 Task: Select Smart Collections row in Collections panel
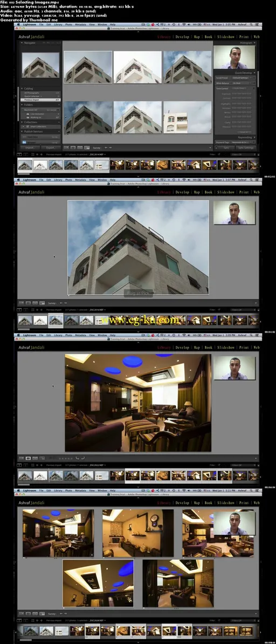pos(40,126)
